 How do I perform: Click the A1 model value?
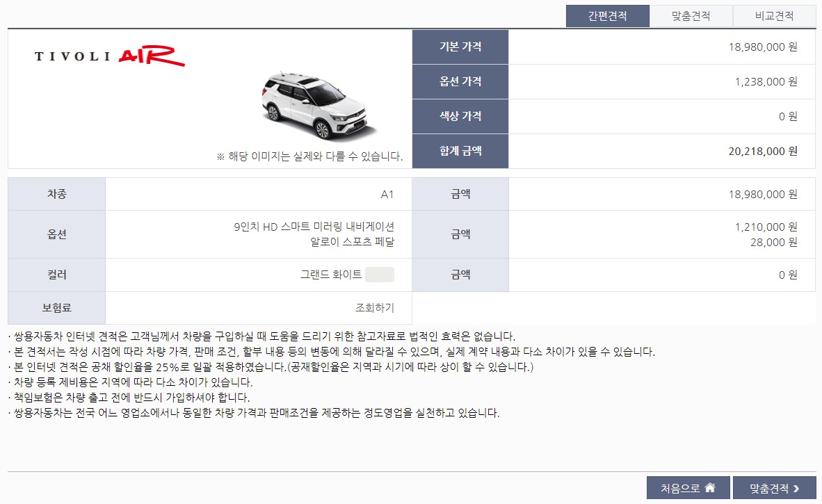387,195
